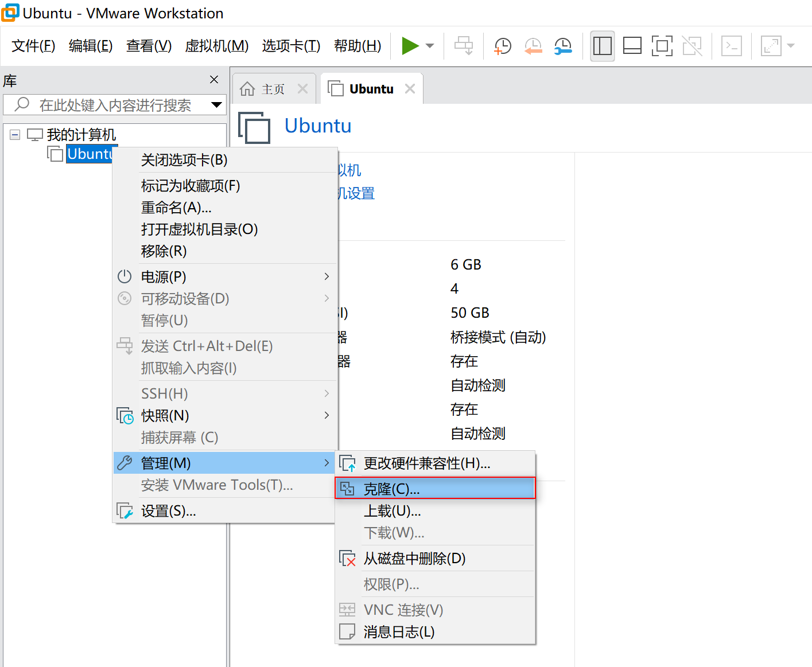The image size is (812, 667).
Task: Select 克隆(C)... to clone the VM
Action: pyautogui.click(x=436, y=489)
